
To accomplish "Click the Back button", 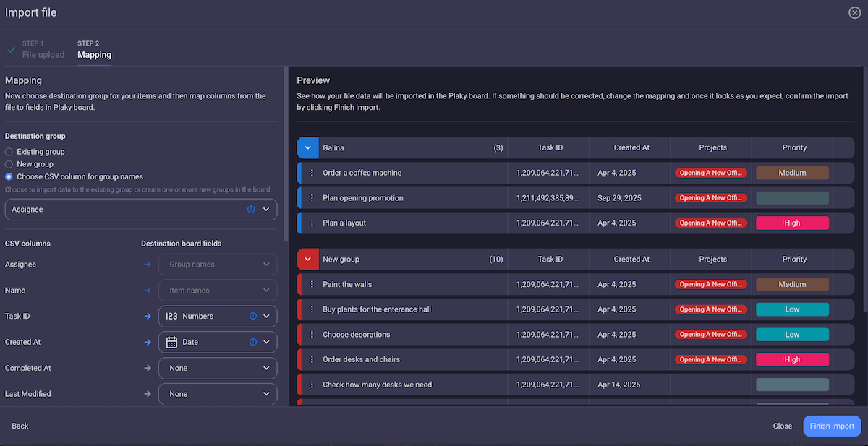I will coord(20,426).
